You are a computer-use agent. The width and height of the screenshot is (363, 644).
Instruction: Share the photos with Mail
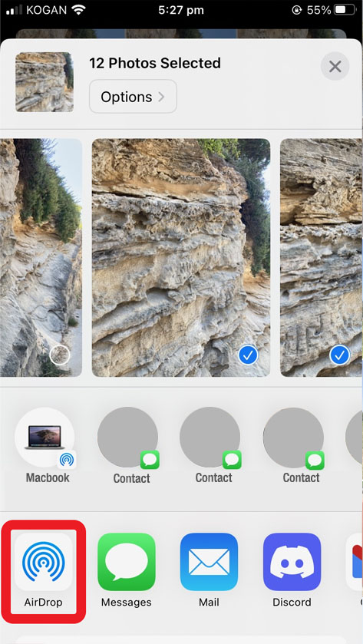pos(209,571)
